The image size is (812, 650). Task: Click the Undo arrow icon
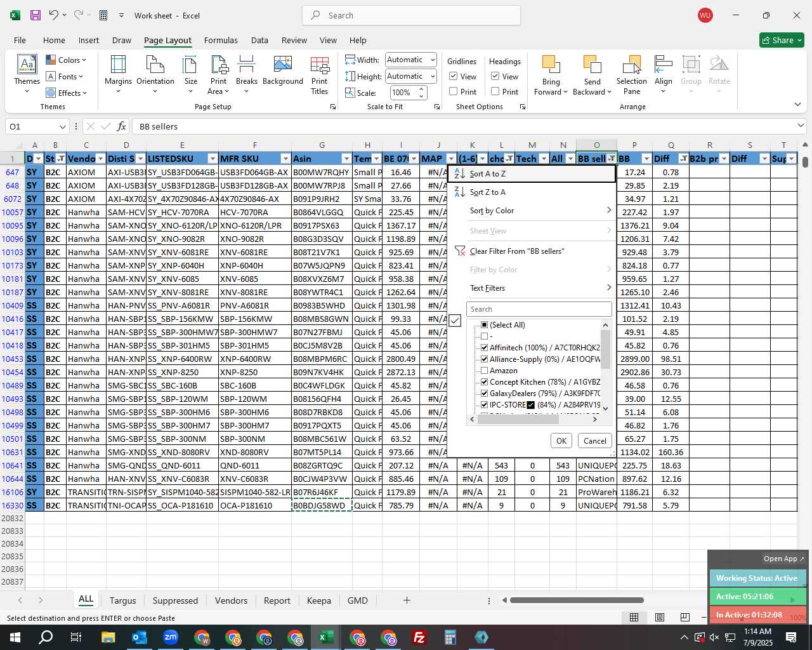(x=54, y=15)
